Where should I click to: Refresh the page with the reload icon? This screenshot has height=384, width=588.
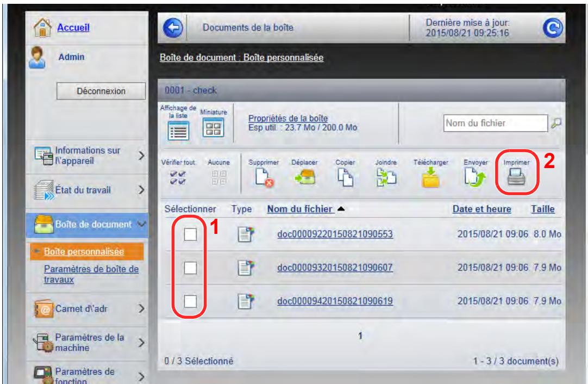553,28
